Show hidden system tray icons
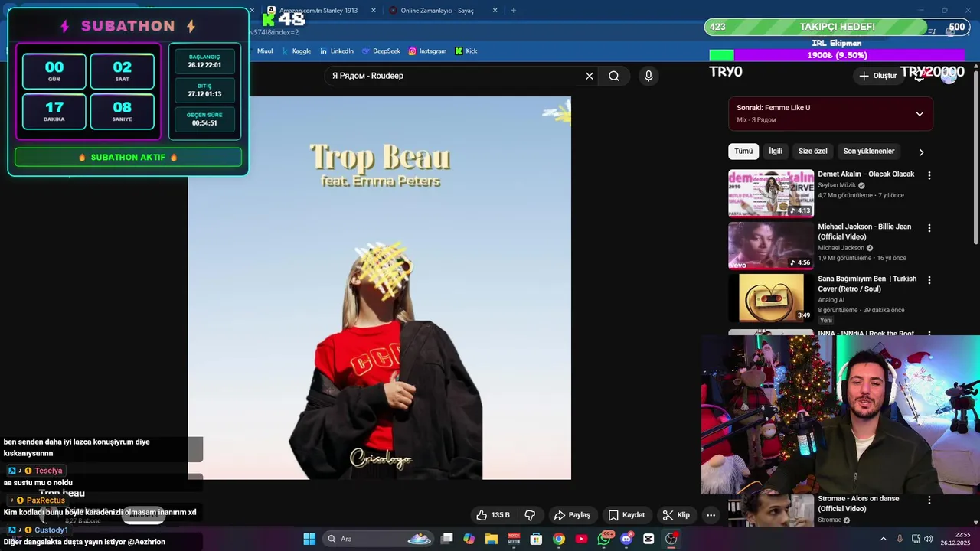The height and width of the screenshot is (551, 980). point(883,539)
